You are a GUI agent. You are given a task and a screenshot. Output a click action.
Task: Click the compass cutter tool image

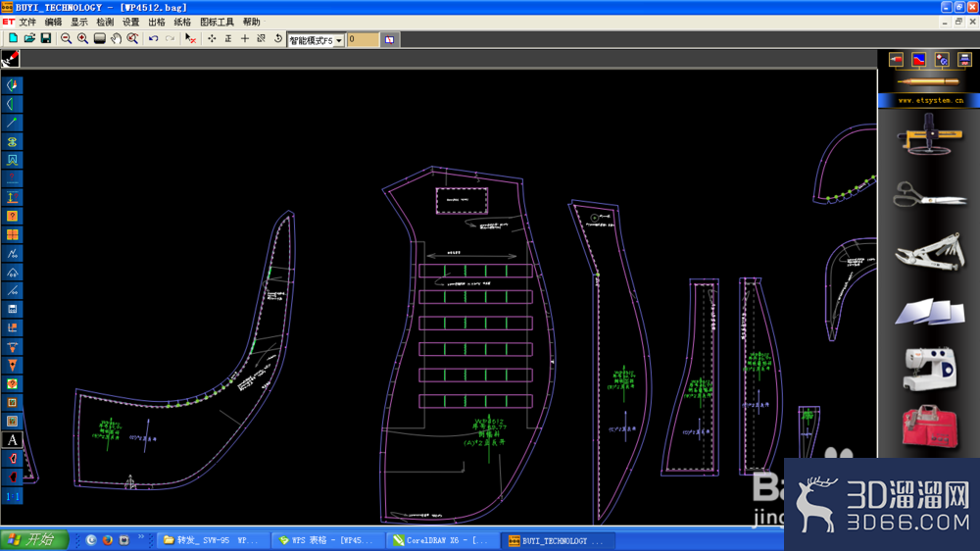[x=929, y=134]
